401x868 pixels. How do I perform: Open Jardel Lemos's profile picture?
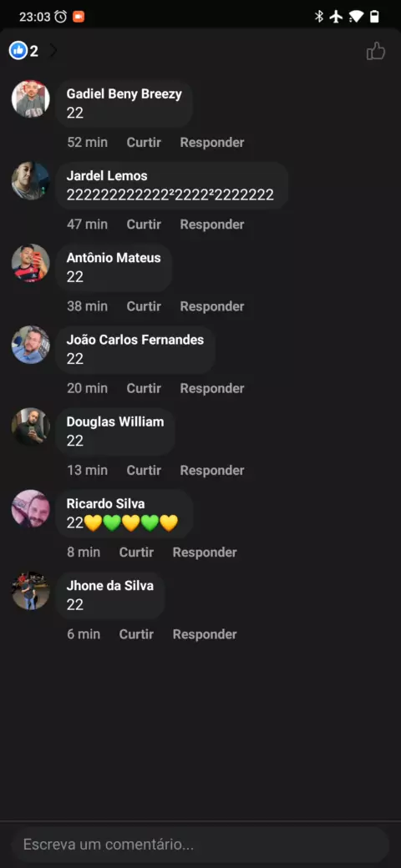coord(30,181)
